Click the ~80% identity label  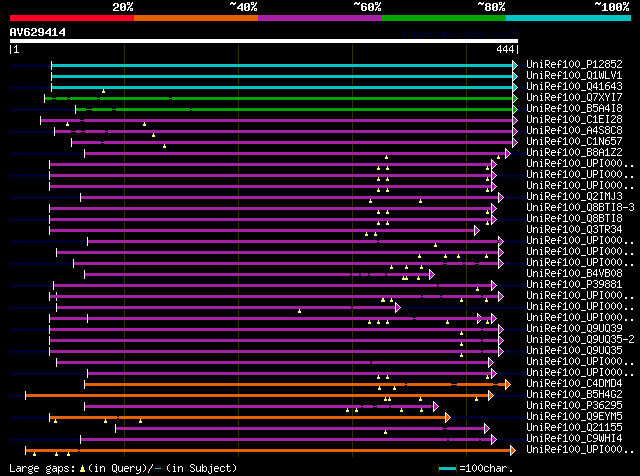[x=491, y=7]
